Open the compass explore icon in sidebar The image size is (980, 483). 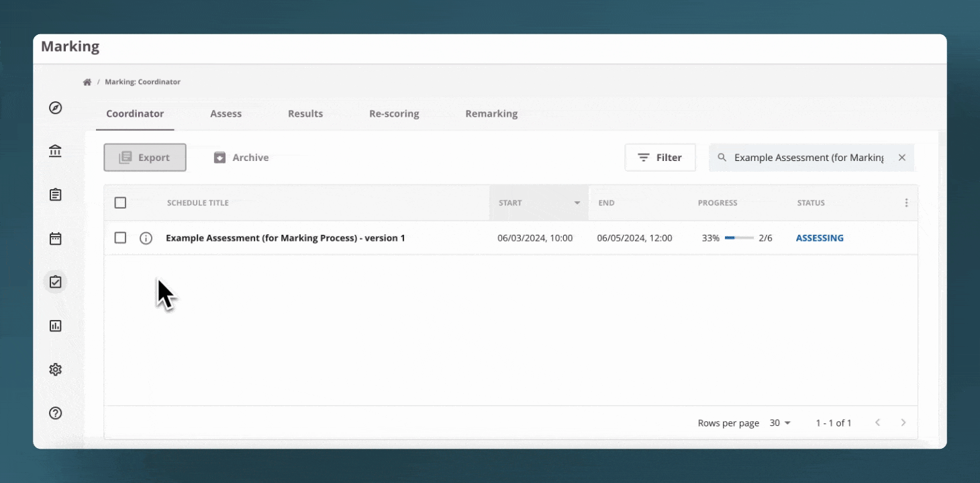[x=56, y=107]
